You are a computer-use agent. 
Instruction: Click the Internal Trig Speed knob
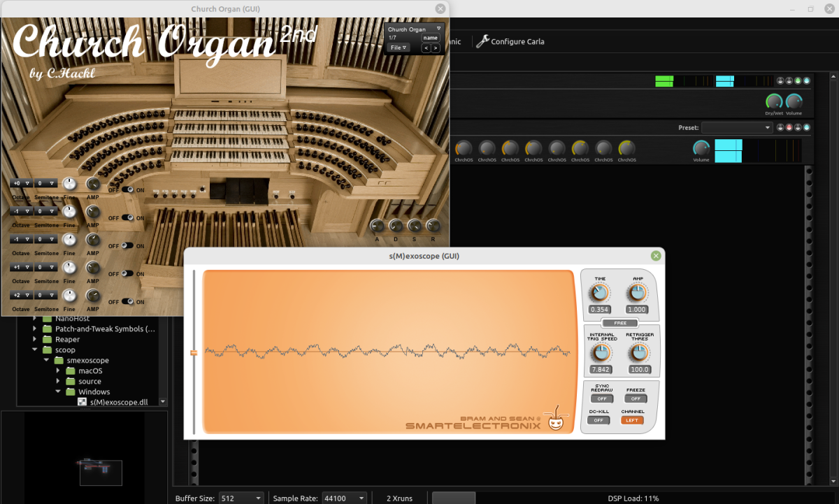pyautogui.click(x=600, y=352)
